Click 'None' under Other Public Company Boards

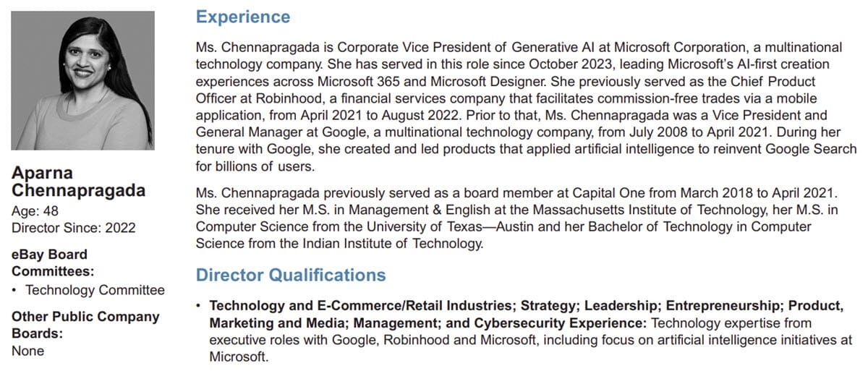tap(27, 351)
